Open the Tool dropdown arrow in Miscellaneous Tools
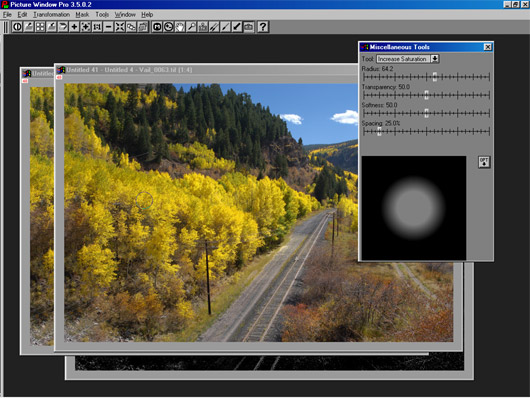 click(435, 59)
